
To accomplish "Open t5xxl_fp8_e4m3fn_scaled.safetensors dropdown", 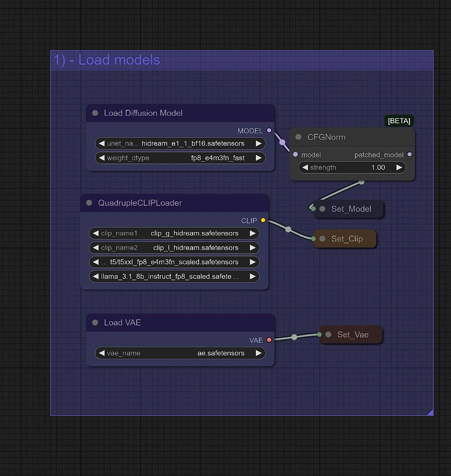I will pyautogui.click(x=174, y=262).
